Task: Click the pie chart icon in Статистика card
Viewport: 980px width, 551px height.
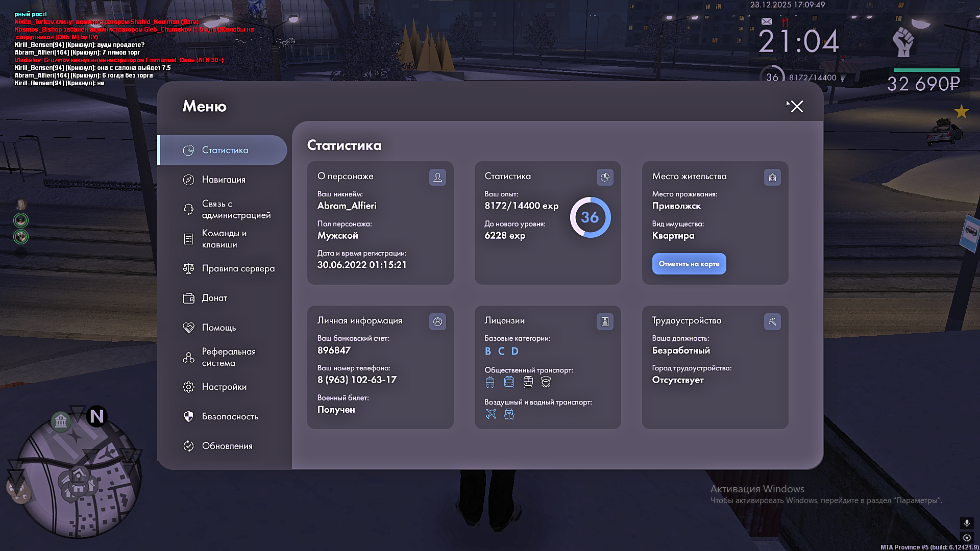Action: 605,177
